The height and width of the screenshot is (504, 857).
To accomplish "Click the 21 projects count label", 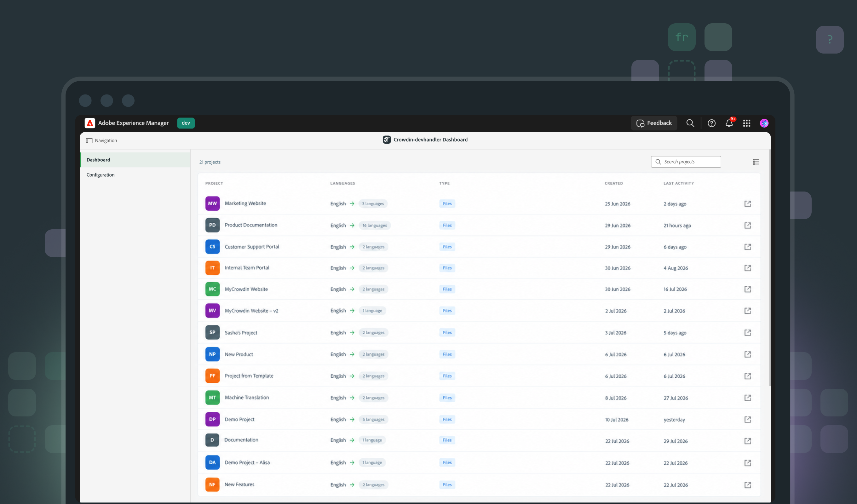I will [210, 162].
